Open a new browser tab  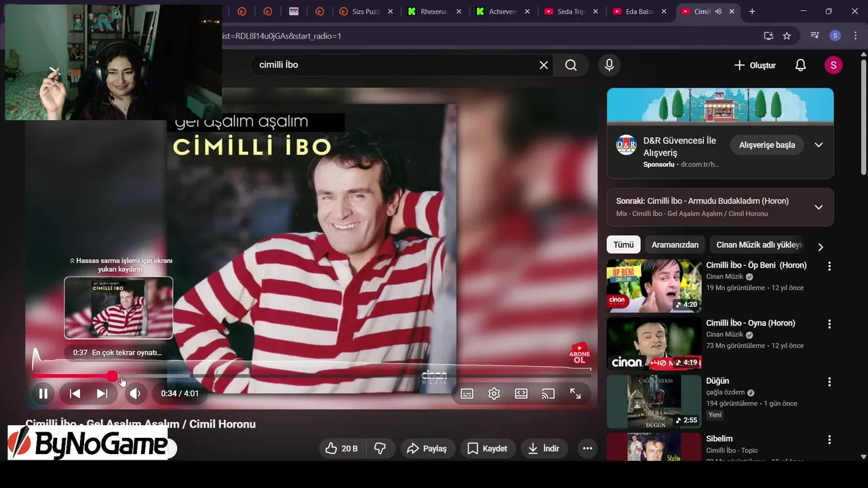tap(752, 12)
